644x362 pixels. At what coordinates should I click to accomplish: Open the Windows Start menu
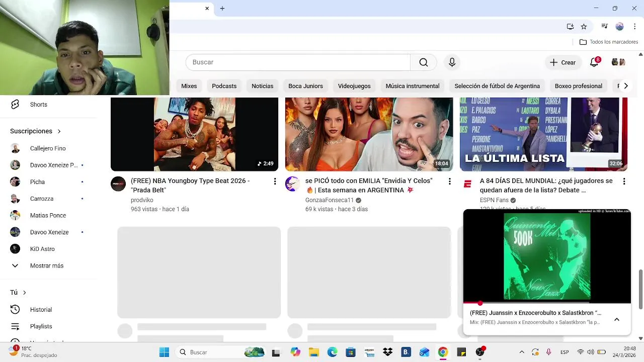click(x=164, y=352)
